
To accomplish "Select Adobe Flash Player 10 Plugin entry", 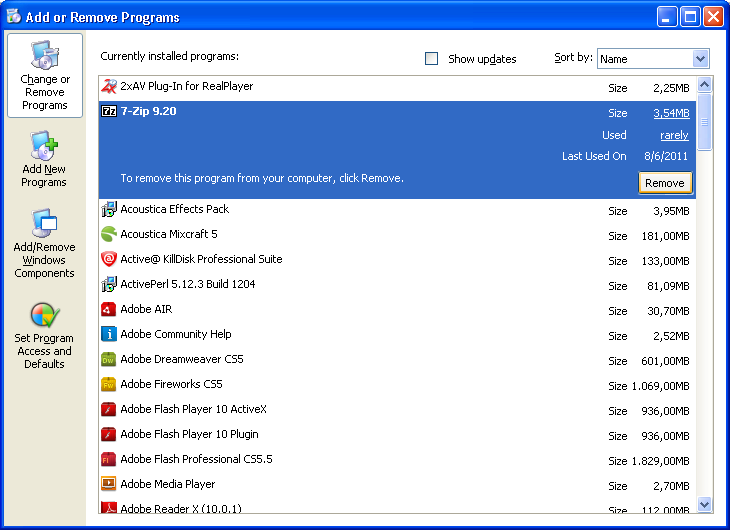I will 397,436.
